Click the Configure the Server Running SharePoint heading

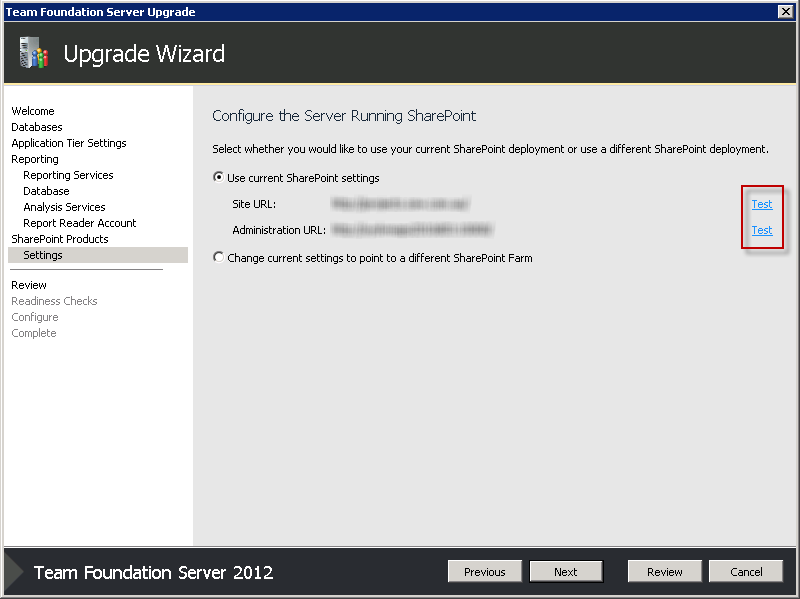tap(344, 116)
